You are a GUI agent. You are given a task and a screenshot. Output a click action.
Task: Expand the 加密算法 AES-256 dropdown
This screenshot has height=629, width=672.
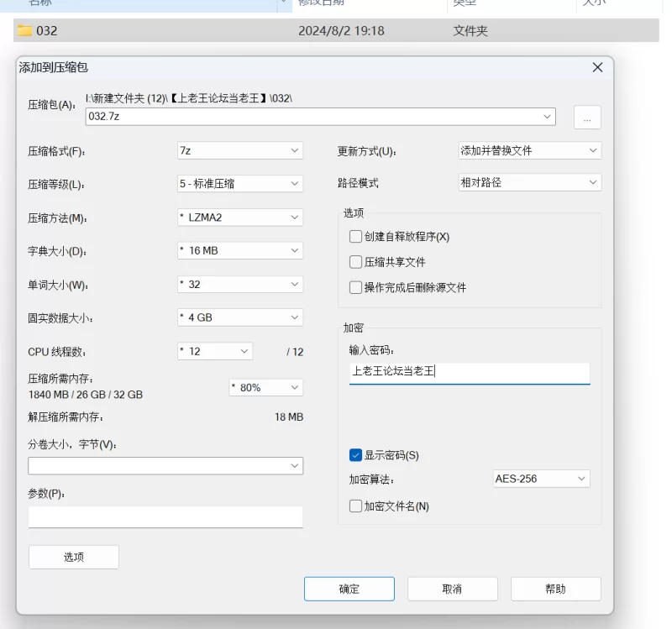[x=541, y=479]
